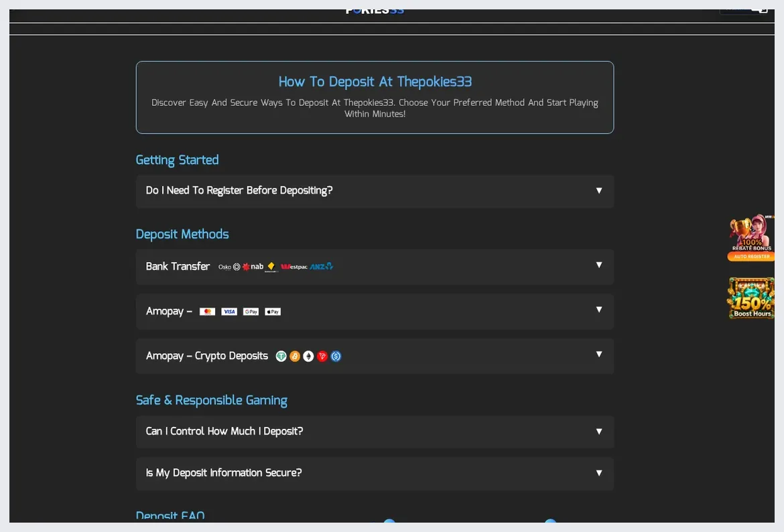Image resolution: width=784 pixels, height=532 pixels.
Task: Click the Tether USDT crypto icon
Action: (x=281, y=356)
